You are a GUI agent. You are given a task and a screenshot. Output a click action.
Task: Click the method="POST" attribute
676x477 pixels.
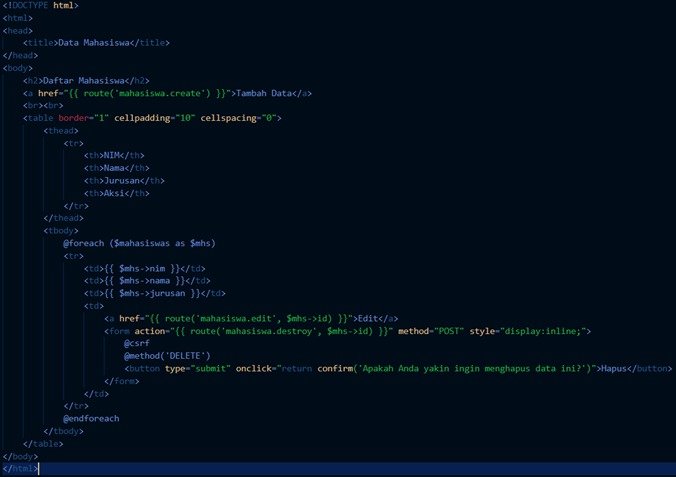coord(431,331)
